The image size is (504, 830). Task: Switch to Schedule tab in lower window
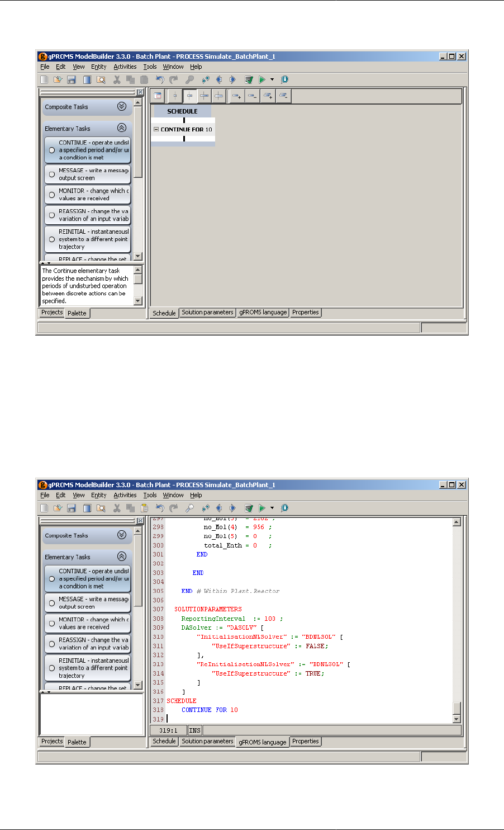point(164,742)
